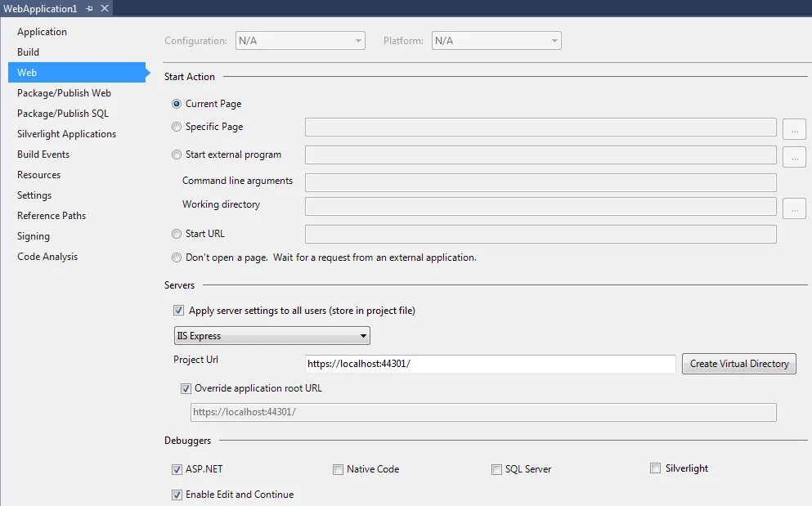Toggle Enable Edit and Continue
This screenshot has width=812, height=506.
pyautogui.click(x=177, y=495)
